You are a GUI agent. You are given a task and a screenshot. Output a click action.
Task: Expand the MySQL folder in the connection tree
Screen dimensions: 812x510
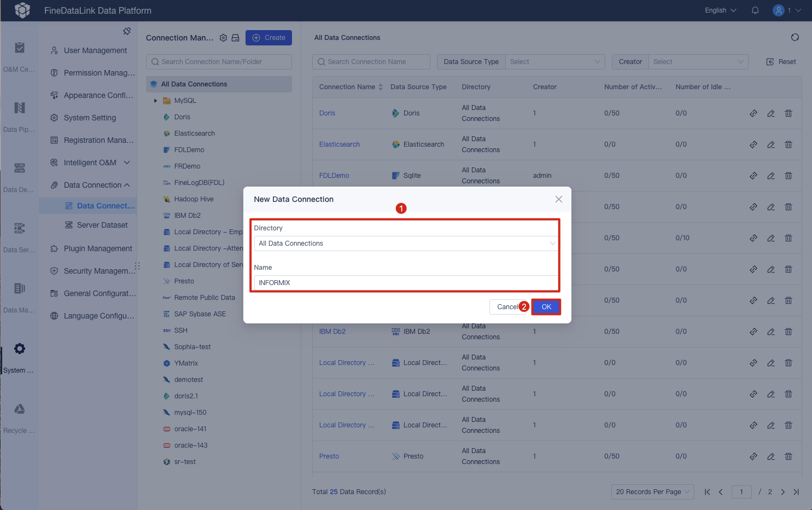click(x=155, y=100)
